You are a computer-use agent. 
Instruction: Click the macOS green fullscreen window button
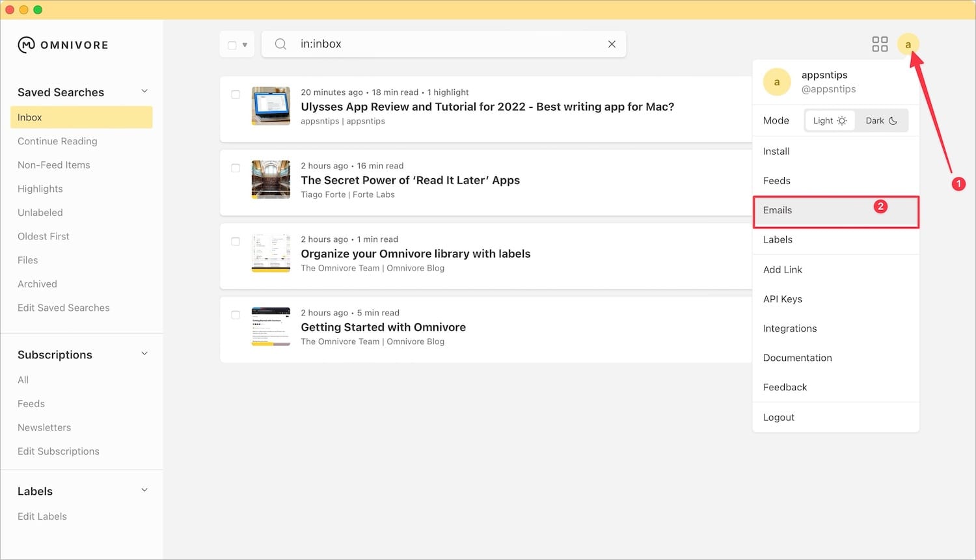pos(38,10)
